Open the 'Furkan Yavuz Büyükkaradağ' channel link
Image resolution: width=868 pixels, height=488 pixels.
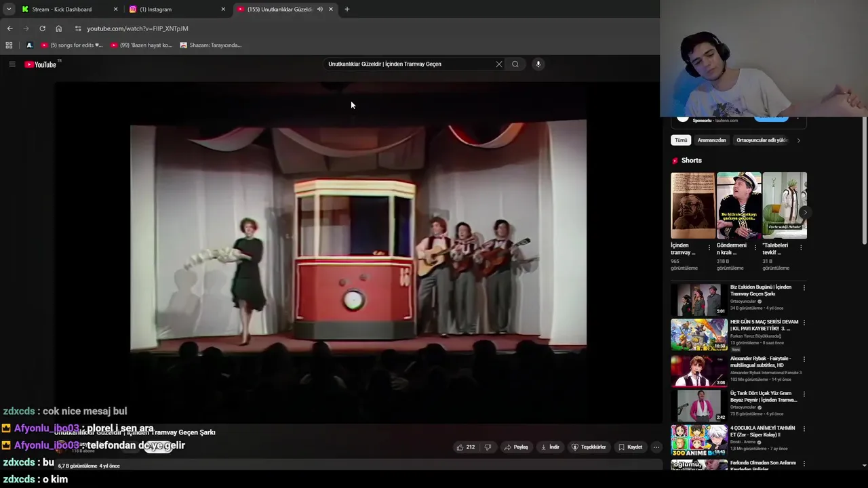coord(755,336)
